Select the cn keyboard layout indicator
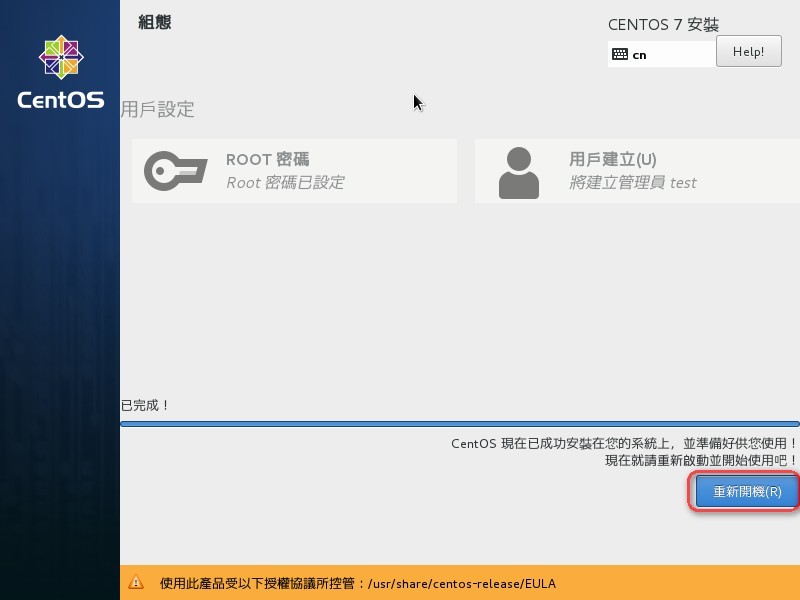 tap(661, 54)
